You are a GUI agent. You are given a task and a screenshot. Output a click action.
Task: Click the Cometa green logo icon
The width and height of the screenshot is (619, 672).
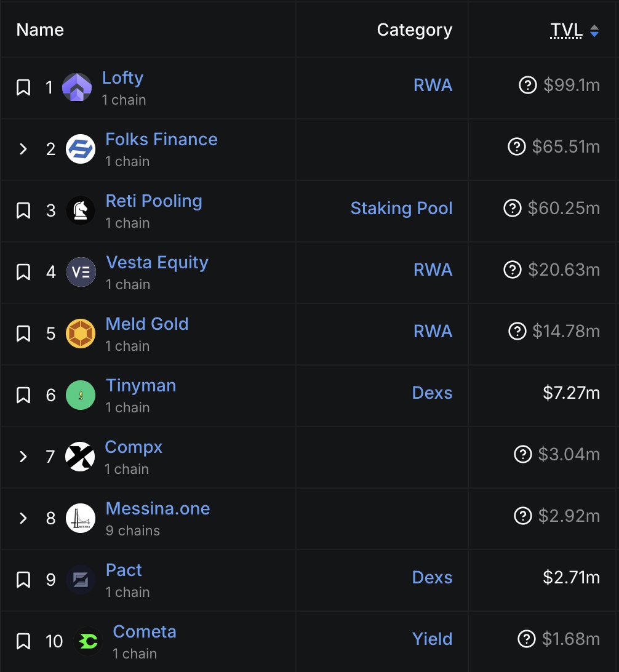(x=88, y=641)
